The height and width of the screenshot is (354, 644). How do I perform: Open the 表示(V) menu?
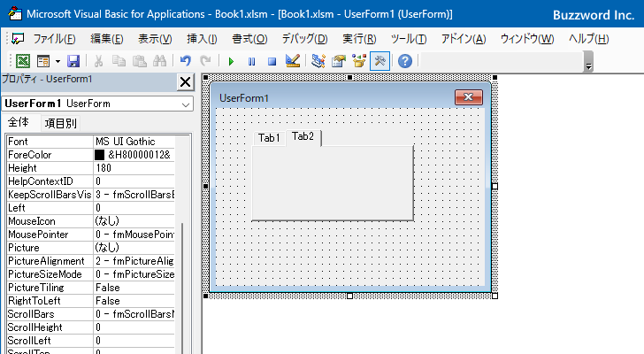tap(155, 39)
